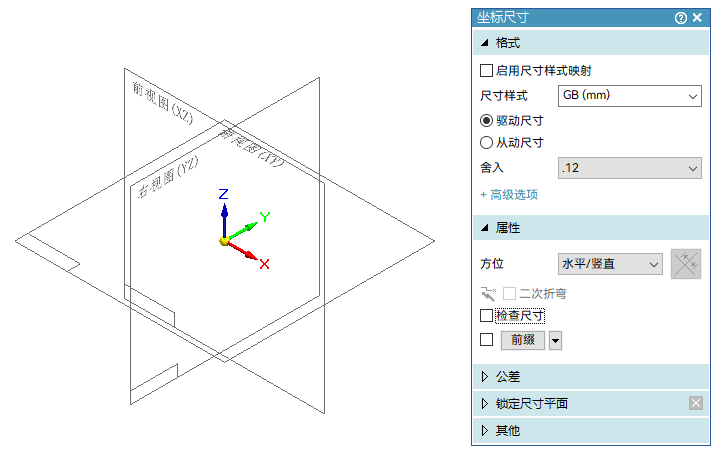Select the green Y axis arrow
Viewport: 722px width, 452px height.
(x=243, y=231)
